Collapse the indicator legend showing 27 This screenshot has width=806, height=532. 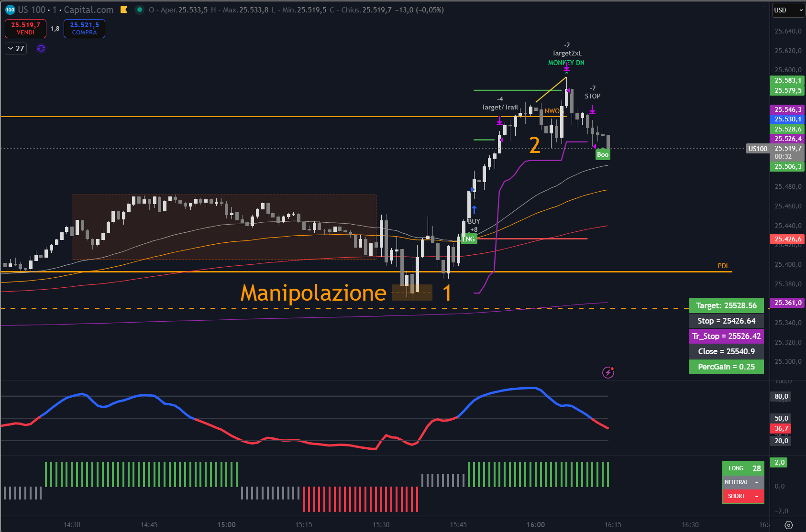pos(16,48)
